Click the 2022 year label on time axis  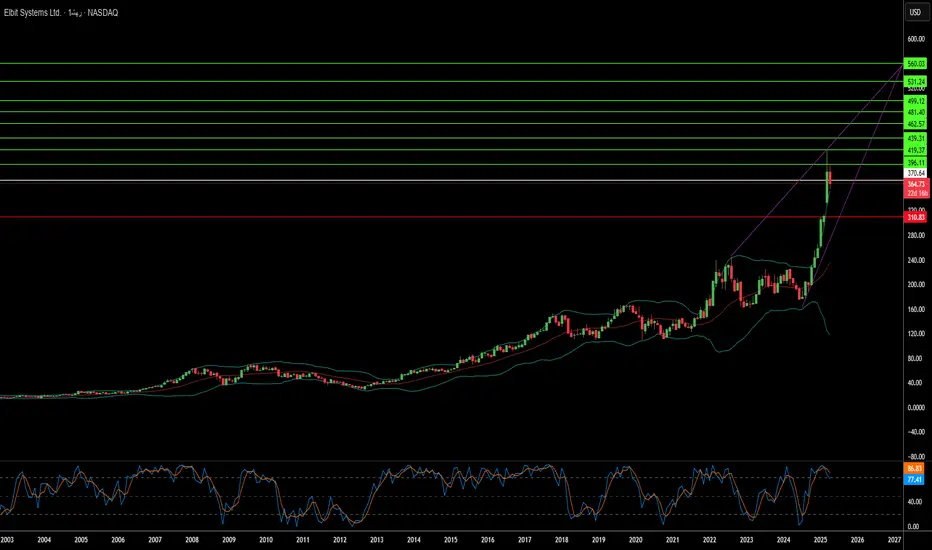click(709, 540)
